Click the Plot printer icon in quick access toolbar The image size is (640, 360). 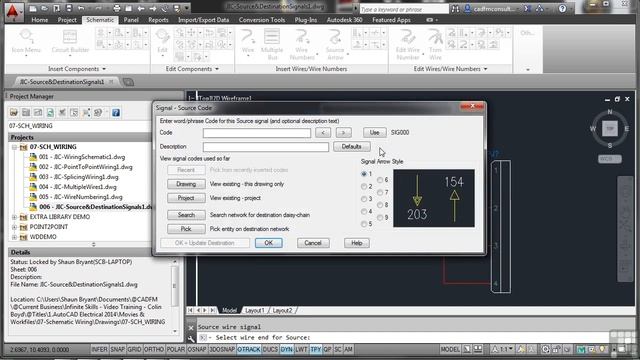tap(117, 8)
